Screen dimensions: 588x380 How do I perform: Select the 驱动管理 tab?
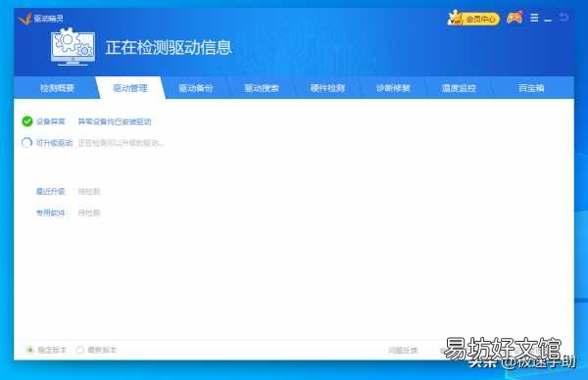click(x=130, y=88)
